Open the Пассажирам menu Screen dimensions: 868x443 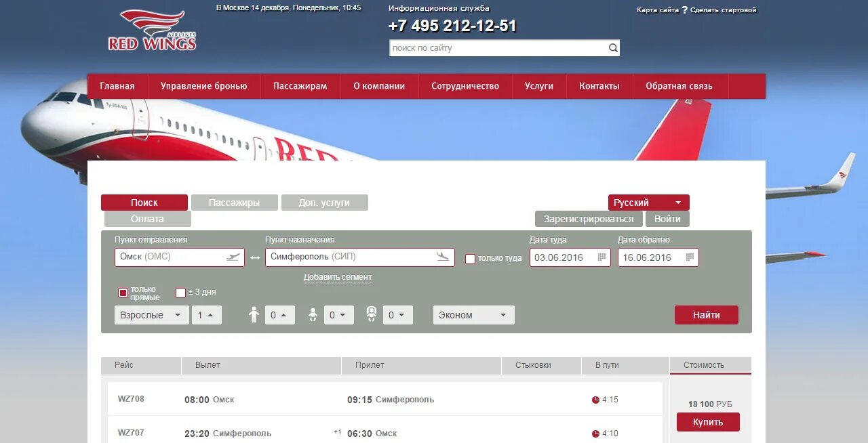(x=300, y=86)
